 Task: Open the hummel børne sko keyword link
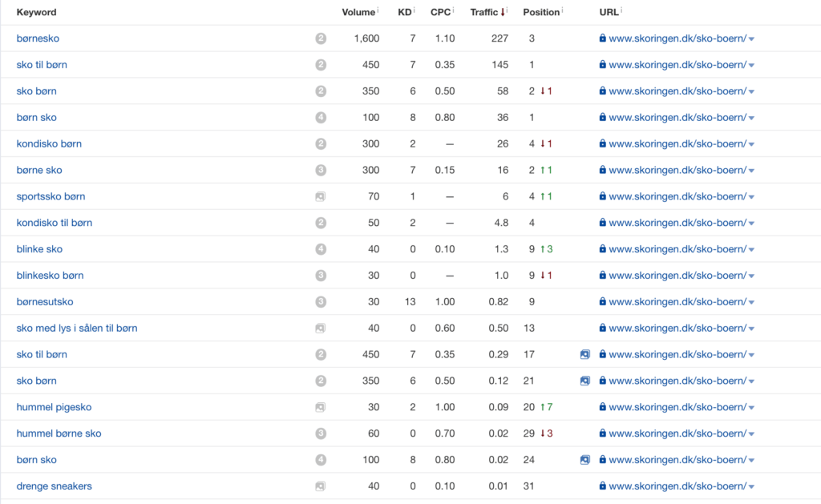coord(59,433)
